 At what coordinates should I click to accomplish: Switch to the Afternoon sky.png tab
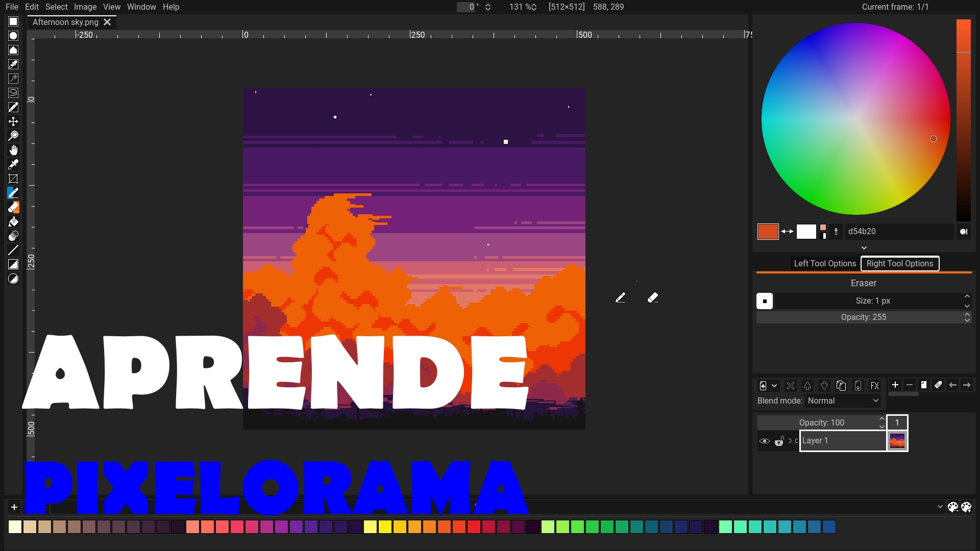pyautogui.click(x=64, y=22)
